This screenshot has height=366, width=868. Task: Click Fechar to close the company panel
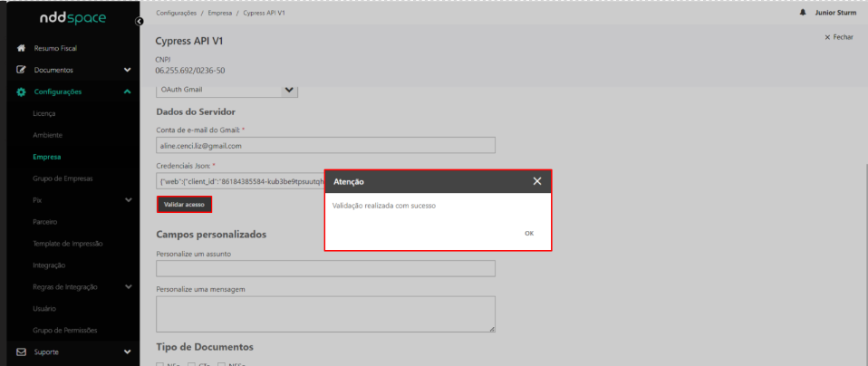pos(839,37)
